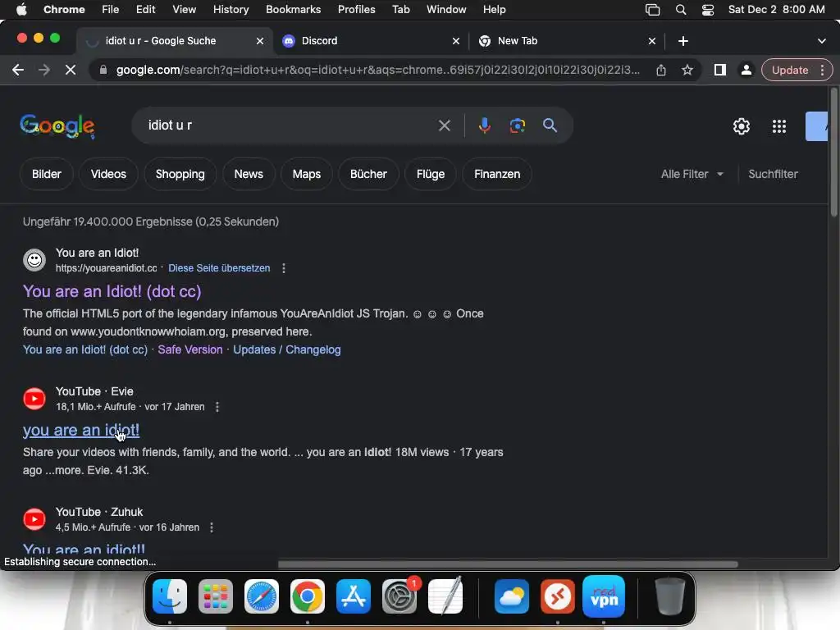Open the Bookmarks menu in menu bar
This screenshot has height=630, width=840.
point(293,10)
